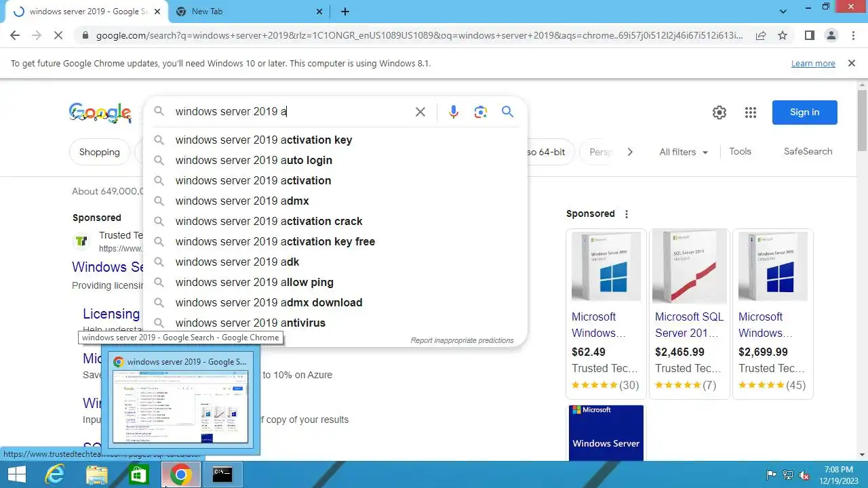Open Action Center flag icon
868x488 pixels.
pyautogui.click(x=772, y=475)
